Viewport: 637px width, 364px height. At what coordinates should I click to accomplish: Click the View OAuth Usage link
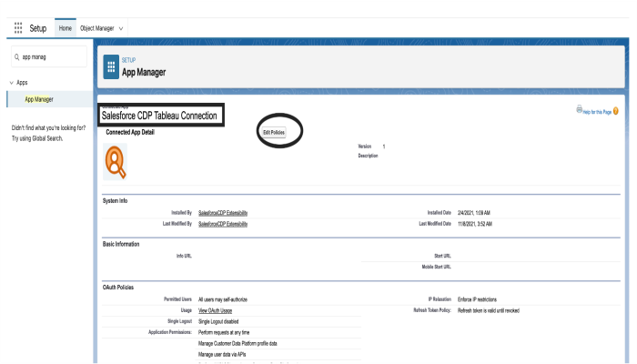click(x=215, y=310)
